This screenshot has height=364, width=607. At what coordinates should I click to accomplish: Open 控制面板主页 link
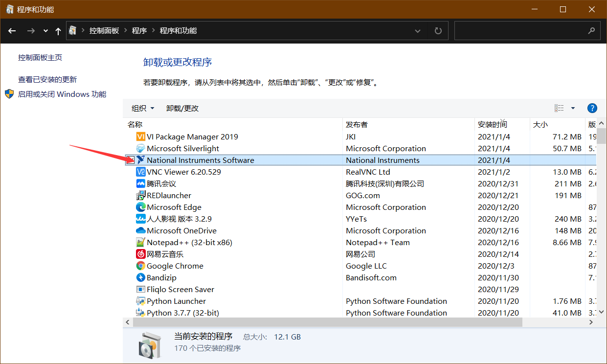pos(40,57)
